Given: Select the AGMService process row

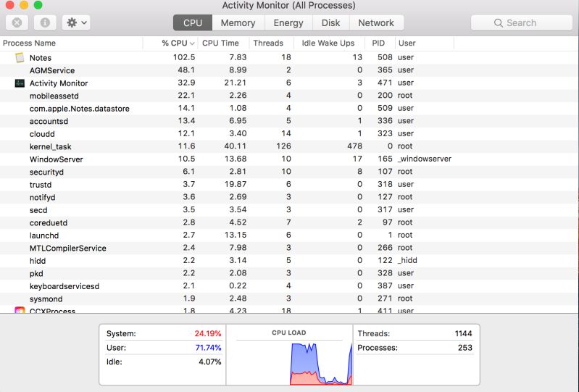Looking at the screenshot, I should 289,70.
